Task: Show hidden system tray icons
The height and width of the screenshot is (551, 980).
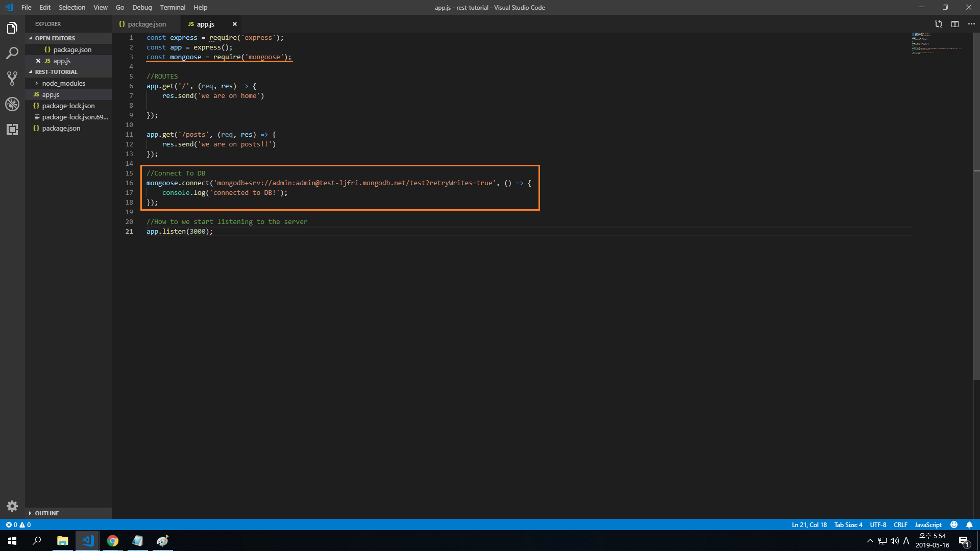Action: click(870, 541)
